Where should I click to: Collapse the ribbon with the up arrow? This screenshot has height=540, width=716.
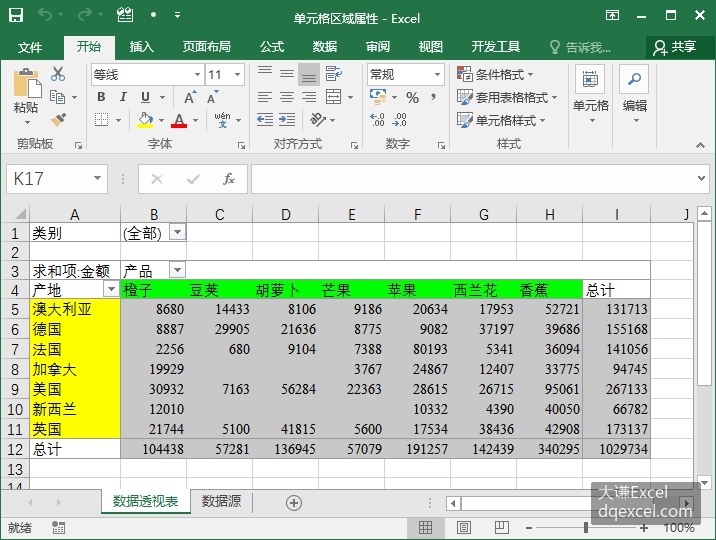(x=700, y=145)
